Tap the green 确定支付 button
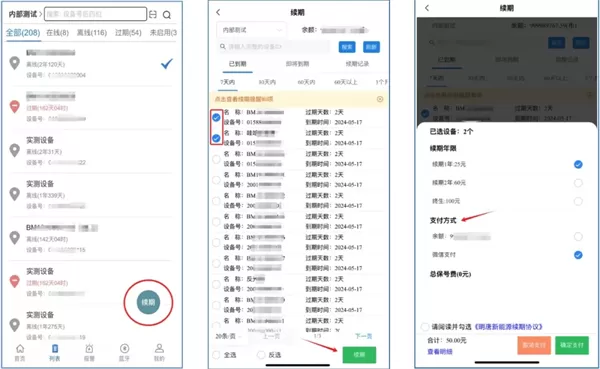This screenshot has height=369, width=600. 572,345
